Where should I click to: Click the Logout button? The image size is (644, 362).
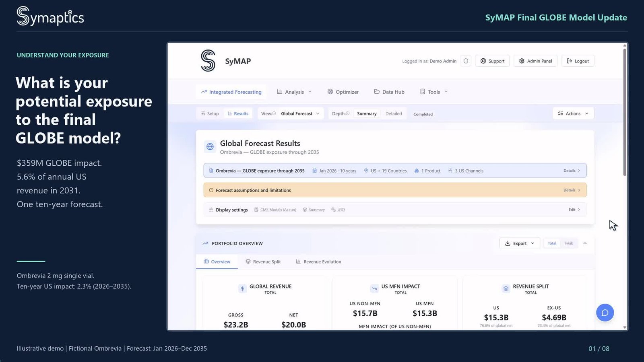(x=578, y=61)
